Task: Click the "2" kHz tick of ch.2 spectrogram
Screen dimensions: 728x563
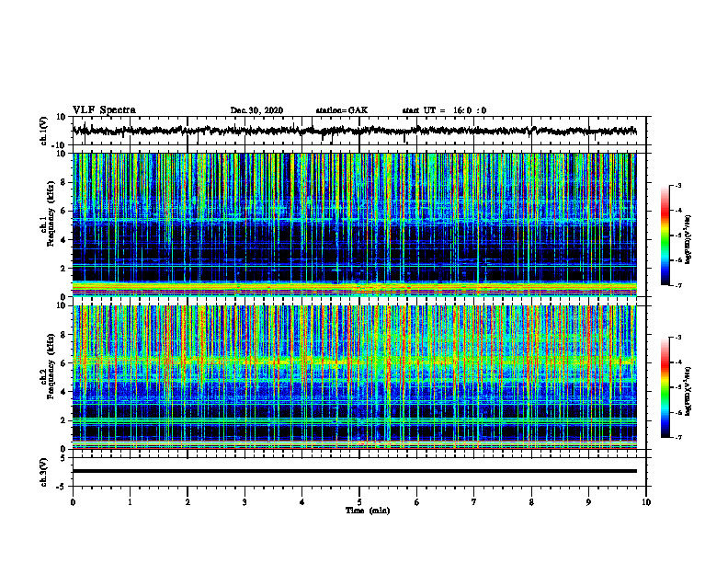Action: click(x=63, y=420)
